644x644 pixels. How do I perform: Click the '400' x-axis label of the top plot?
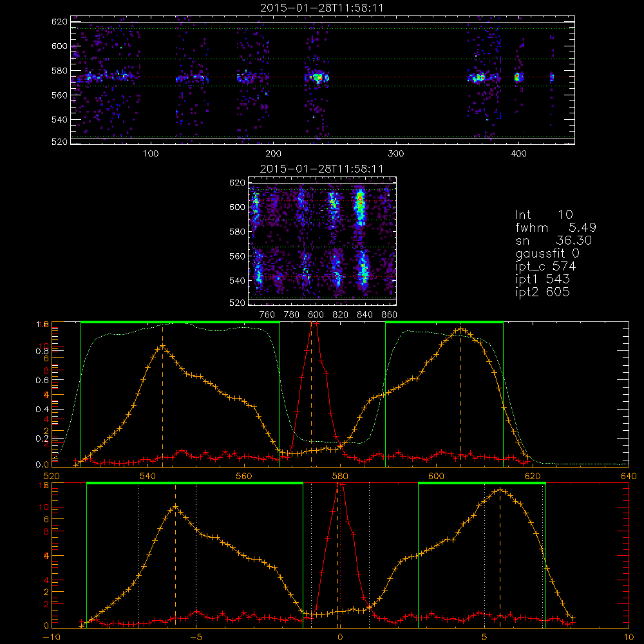[x=518, y=154]
